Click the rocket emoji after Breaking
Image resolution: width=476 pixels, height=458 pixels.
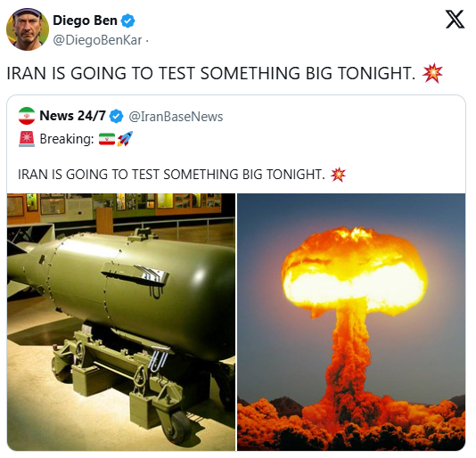[125, 139]
